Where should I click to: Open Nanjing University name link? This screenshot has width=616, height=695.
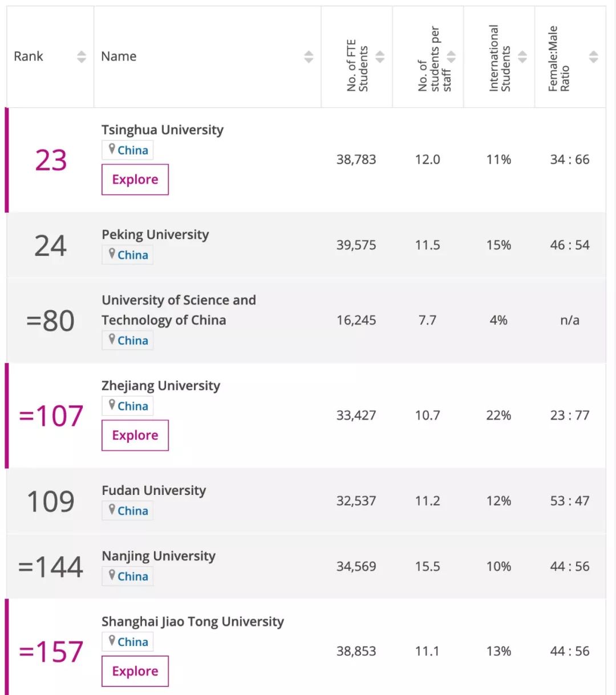159,556
